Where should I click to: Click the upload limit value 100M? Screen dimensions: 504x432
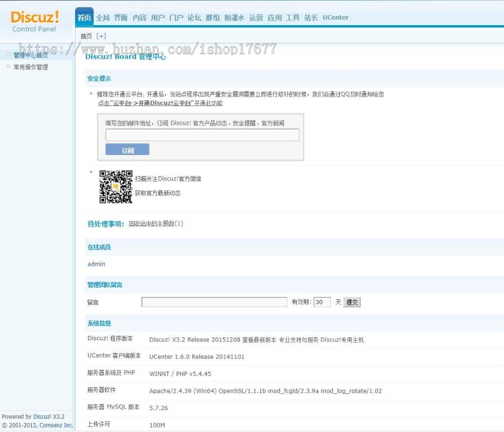pos(157,425)
